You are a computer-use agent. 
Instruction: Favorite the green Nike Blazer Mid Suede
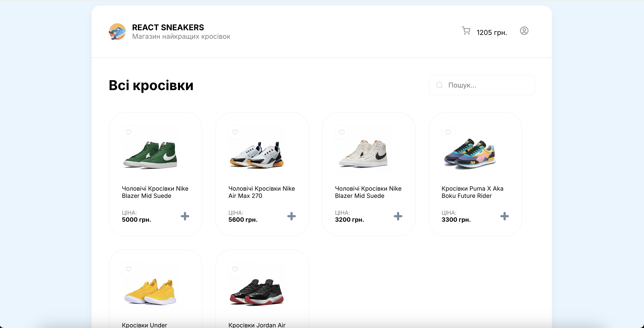(129, 132)
